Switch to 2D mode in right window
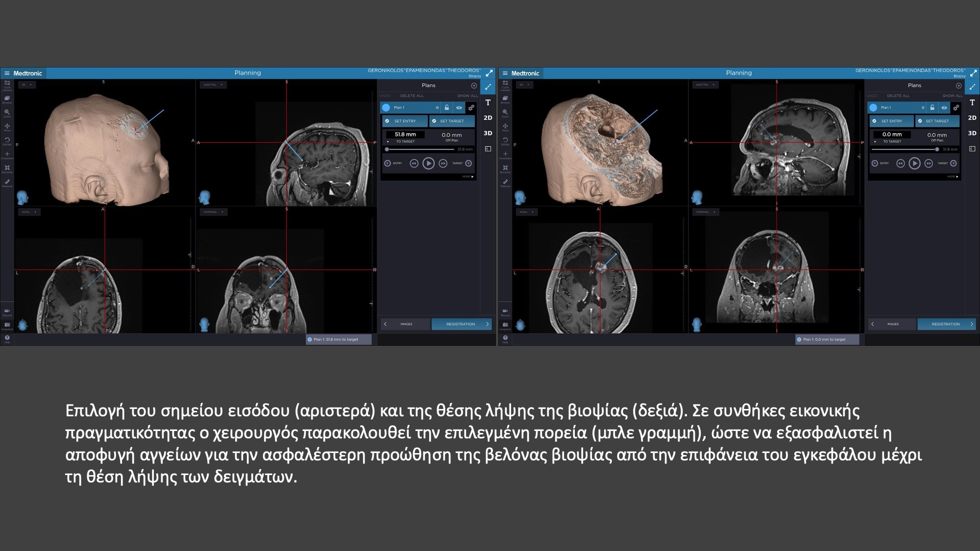This screenshot has width=980, height=551. [x=972, y=118]
